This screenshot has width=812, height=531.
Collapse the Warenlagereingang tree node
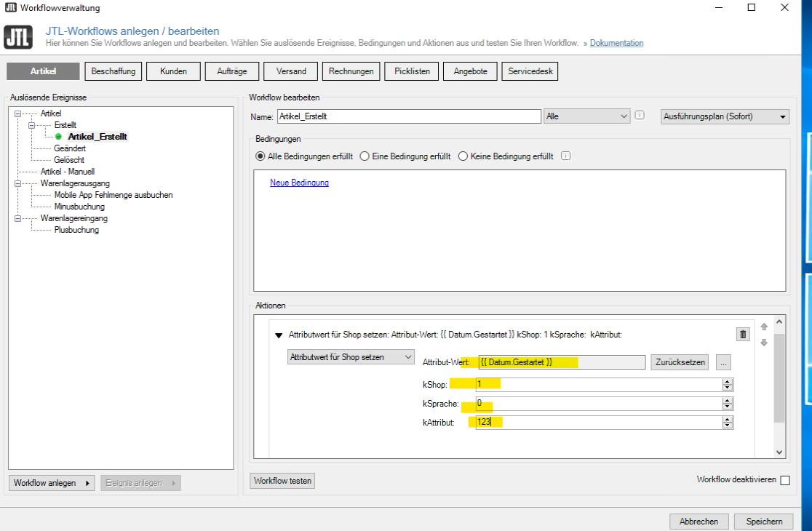17,218
